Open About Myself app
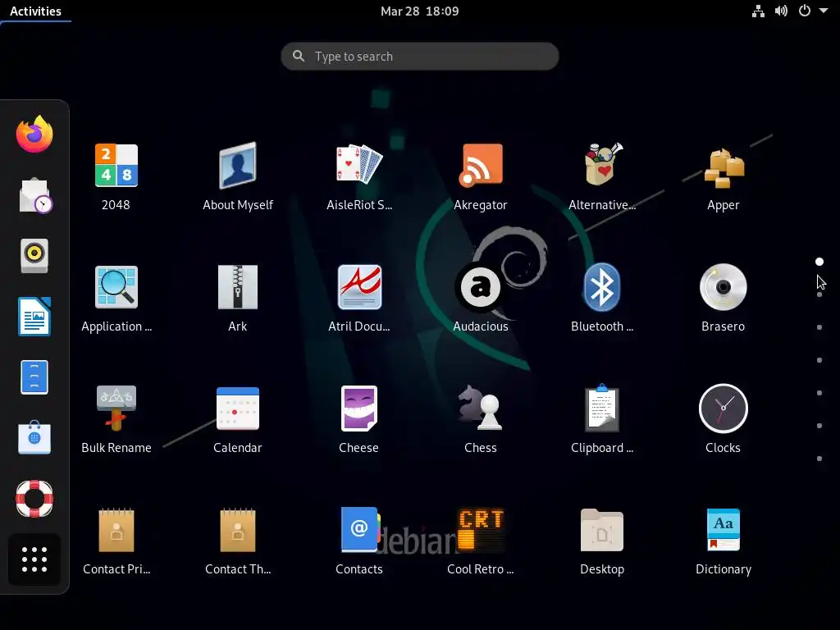The height and width of the screenshot is (630, 840). (x=238, y=166)
